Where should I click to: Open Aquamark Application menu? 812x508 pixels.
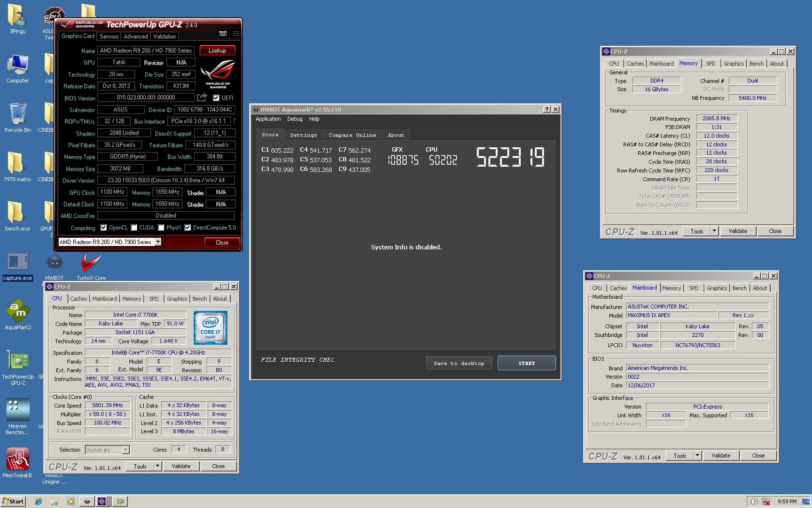tap(268, 119)
